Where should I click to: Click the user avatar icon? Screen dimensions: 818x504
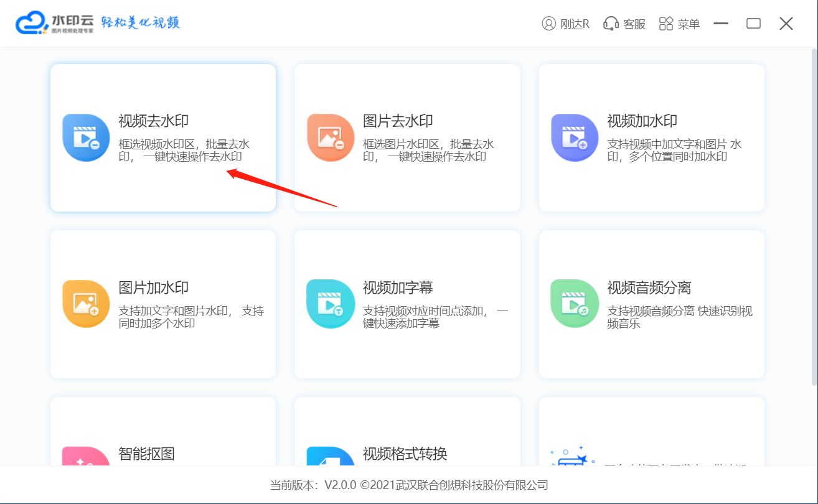[548, 24]
